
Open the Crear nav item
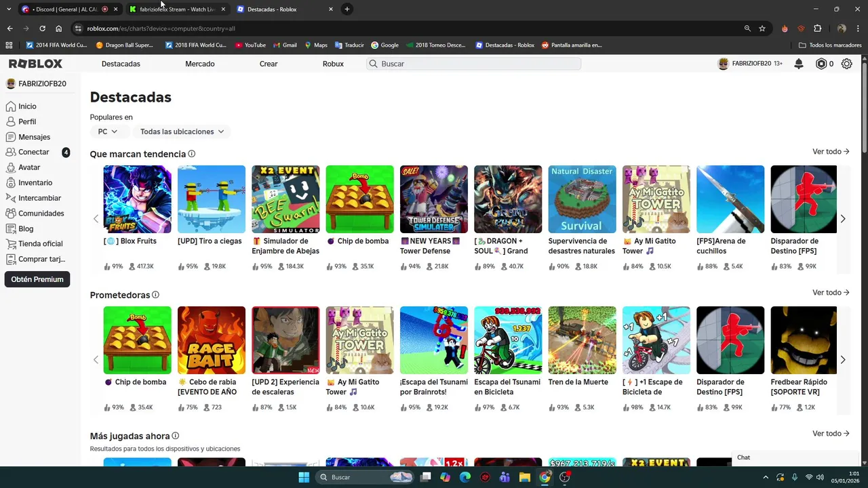click(269, 64)
